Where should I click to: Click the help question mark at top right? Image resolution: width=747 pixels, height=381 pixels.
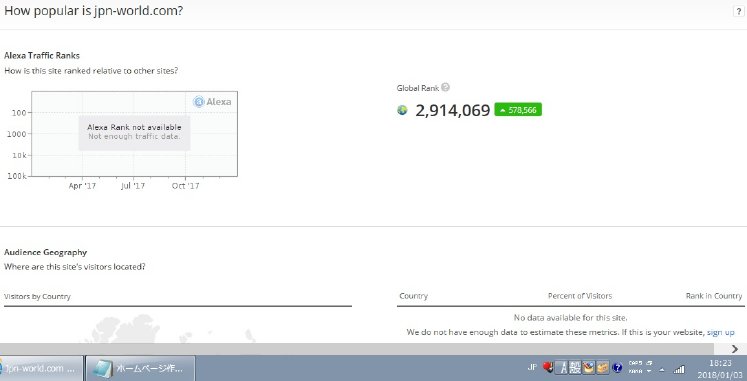738,12
